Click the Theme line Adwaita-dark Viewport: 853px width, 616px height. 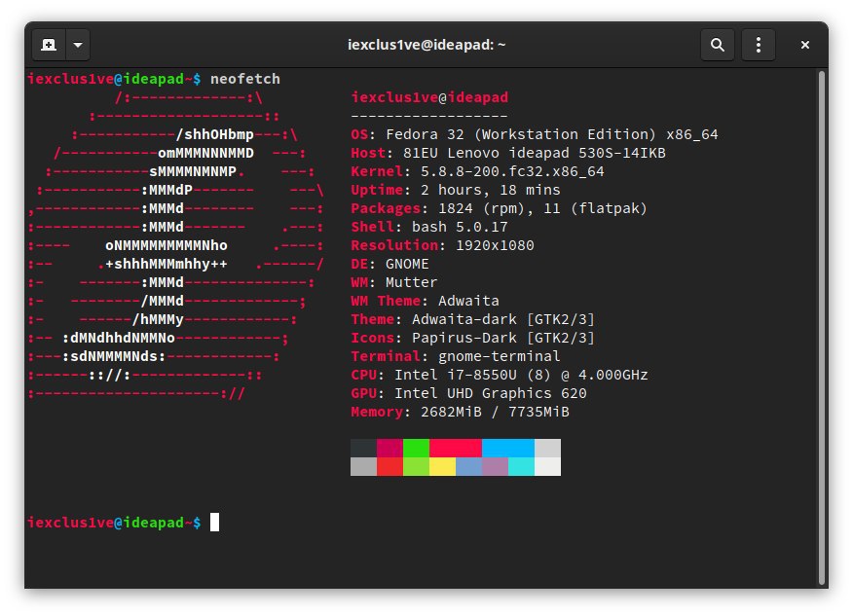(x=472, y=319)
